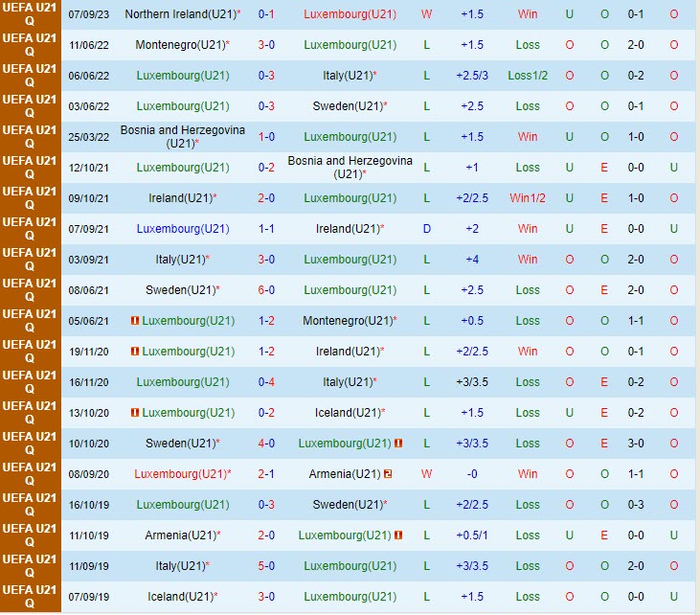Viewport: 700px width, 615px height.
Task: Click Luxembourg(U21) home team on 16/10/19
Action: pos(183,505)
